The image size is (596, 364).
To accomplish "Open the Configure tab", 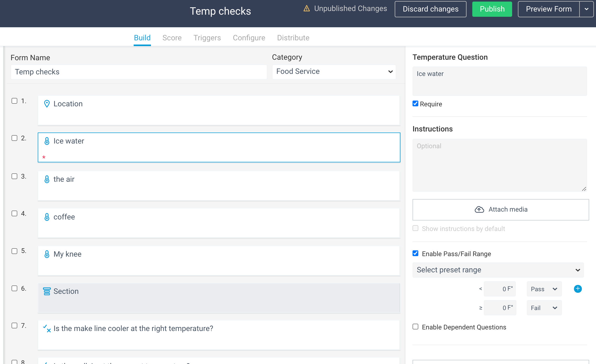I will click(x=249, y=38).
